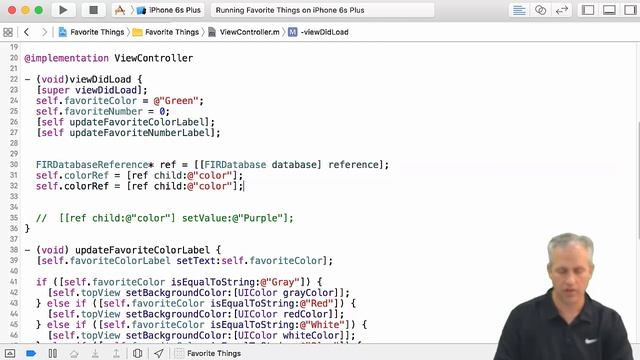The height and width of the screenshot is (360, 640).
Task: Click the editor vertical scrollbar
Action: click(638, 180)
